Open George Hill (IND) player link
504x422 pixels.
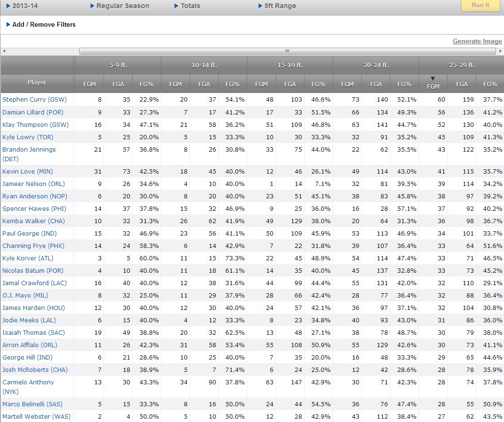[x=27, y=358]
